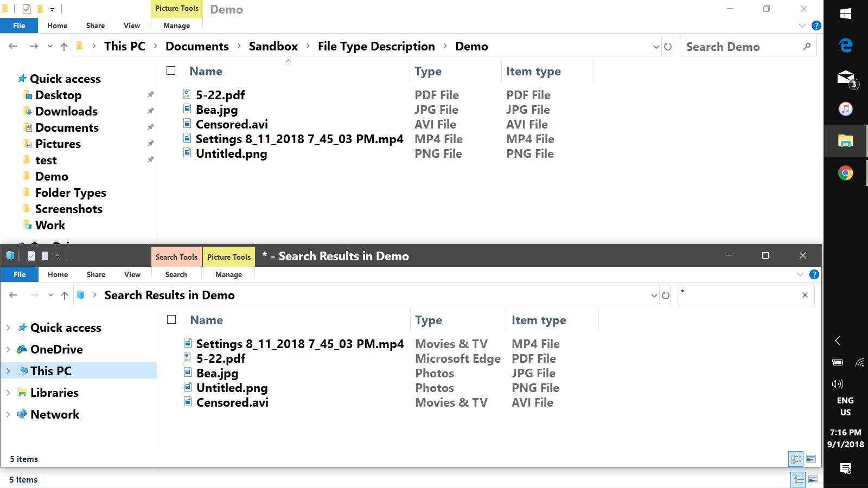The width and height of the screenshot is (868, 488).
Task: Expand the Libraries tree node
Action: 8,393
